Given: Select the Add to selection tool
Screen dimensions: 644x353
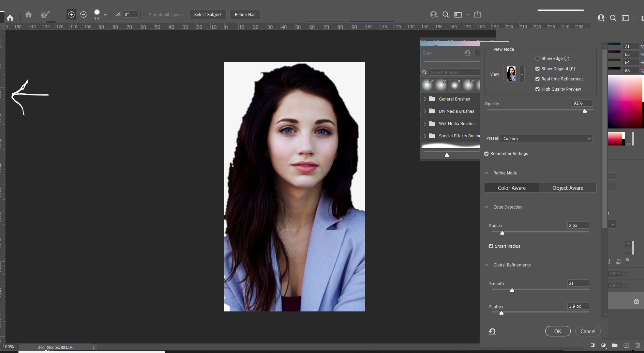Looking at the screenshot, I should 71,15.
